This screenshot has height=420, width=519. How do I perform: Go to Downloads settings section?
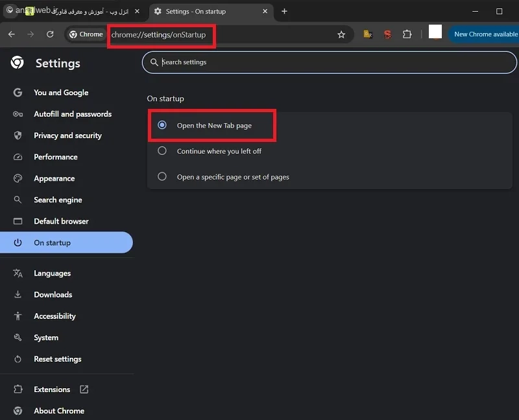(53, 295)
